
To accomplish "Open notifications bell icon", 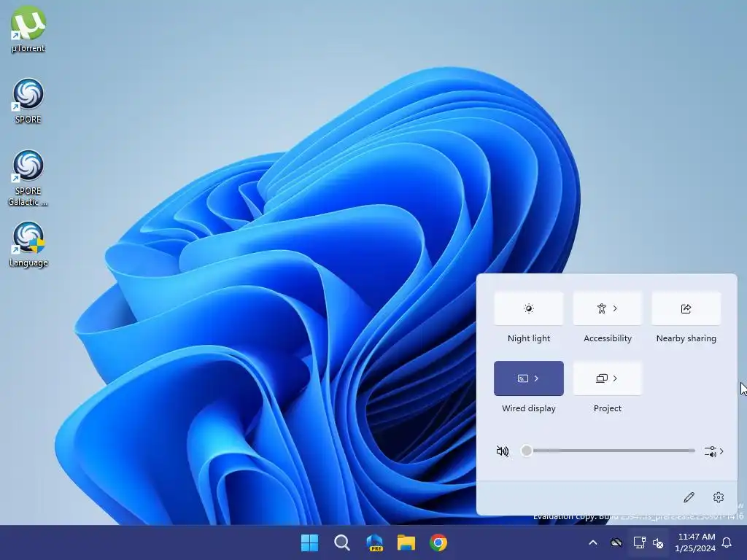I will pyautogui.click(x=727, y=542).
